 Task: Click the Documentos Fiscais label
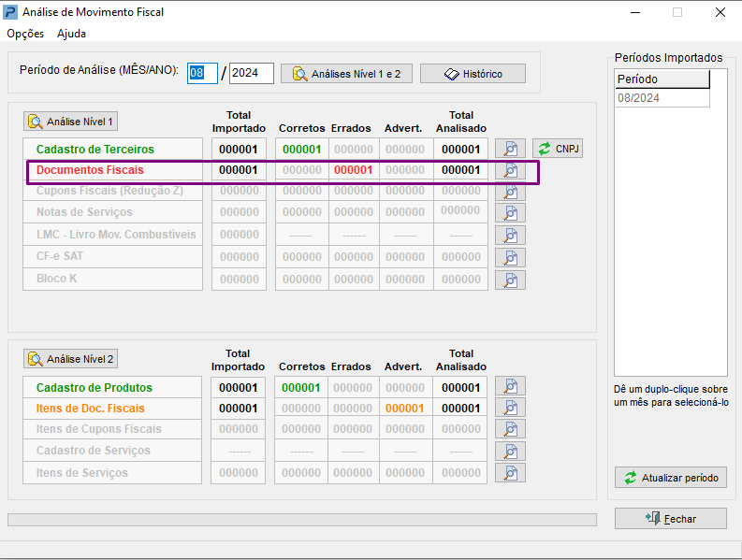[x=90, y=170]
